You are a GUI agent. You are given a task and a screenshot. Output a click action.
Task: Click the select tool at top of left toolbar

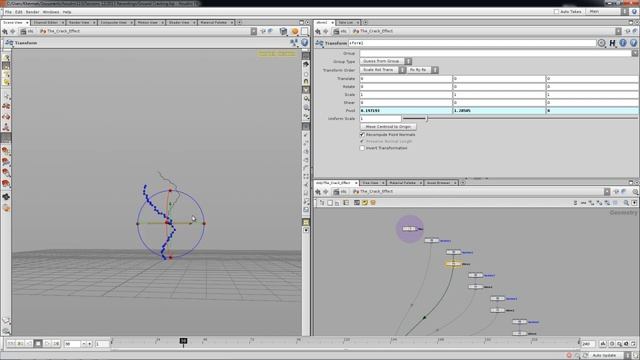click(x=6, y=58)
